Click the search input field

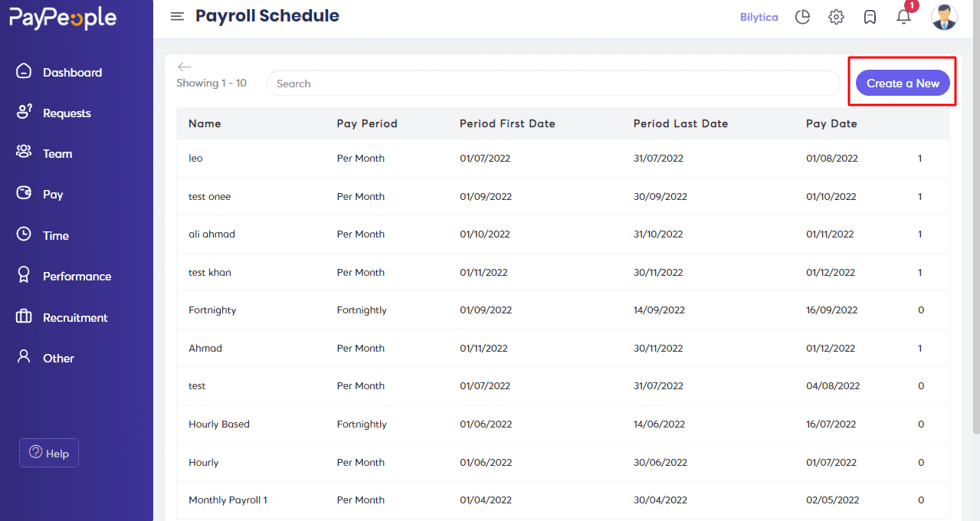pos(553,83)
